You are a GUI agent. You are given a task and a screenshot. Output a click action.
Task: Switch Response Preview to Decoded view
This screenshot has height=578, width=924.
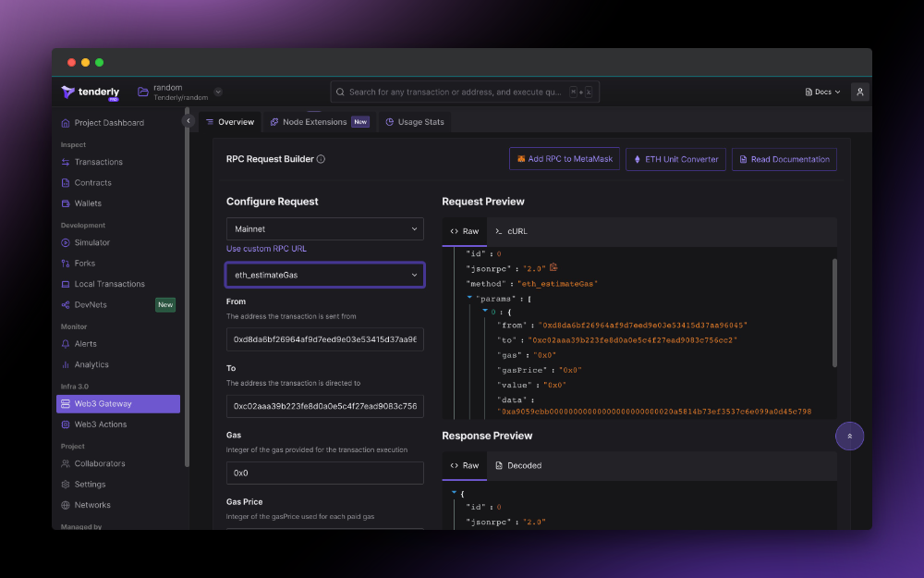pyautogui.click(x=518, y=465)
